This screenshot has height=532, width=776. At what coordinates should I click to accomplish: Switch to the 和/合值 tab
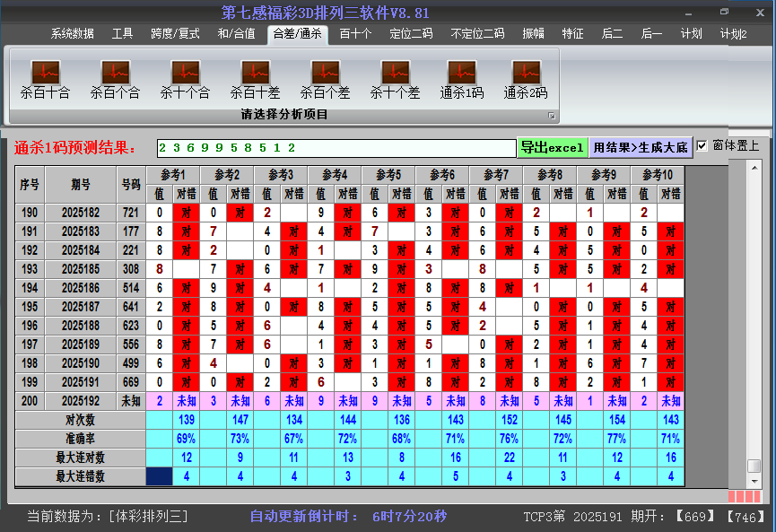(x=237, y=34)
